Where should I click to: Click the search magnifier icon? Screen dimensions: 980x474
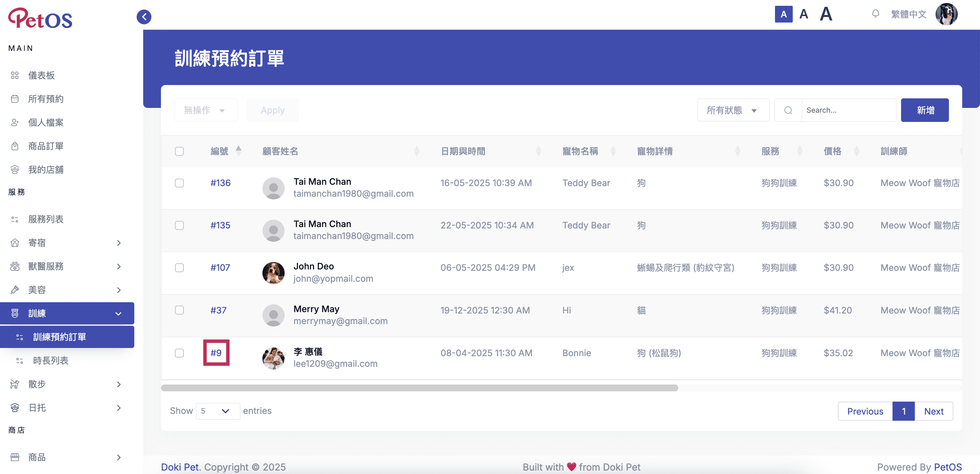788,110
